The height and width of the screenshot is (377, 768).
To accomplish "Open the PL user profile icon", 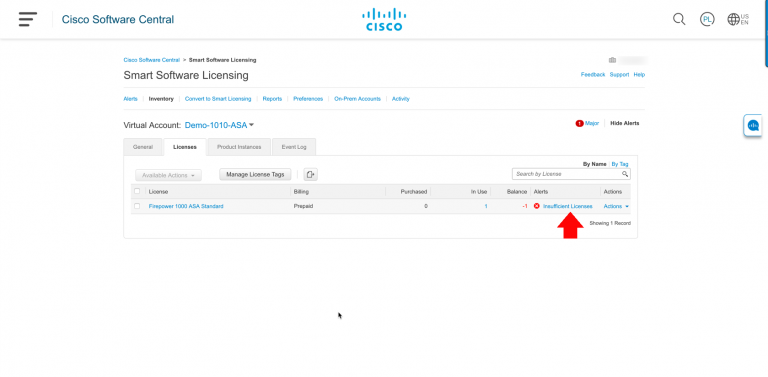I will [707, 19].
